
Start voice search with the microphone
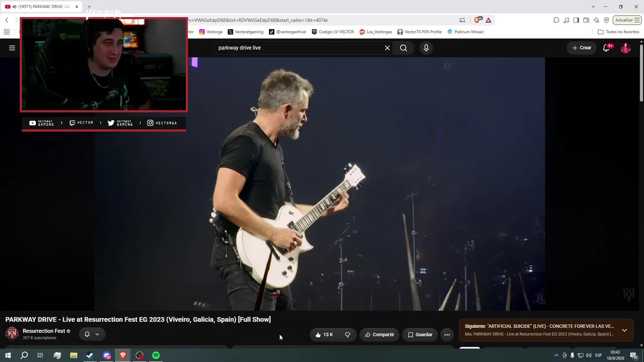point(426,48)
